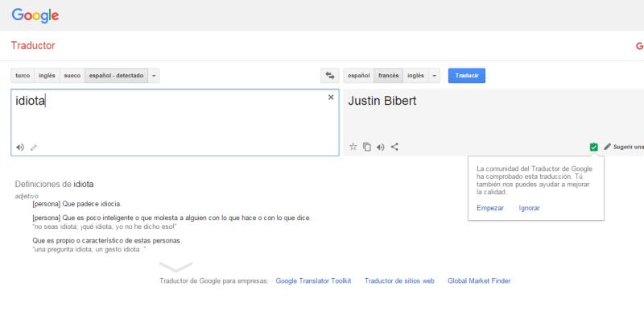
Task: Open the source language dropdown arrow
Action: click(x=154, y=76)
